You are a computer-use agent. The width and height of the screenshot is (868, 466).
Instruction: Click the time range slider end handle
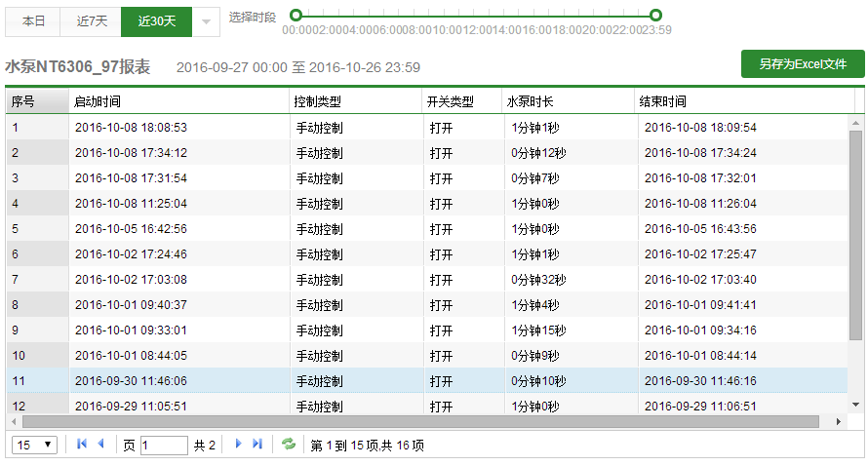click(656, 15)
